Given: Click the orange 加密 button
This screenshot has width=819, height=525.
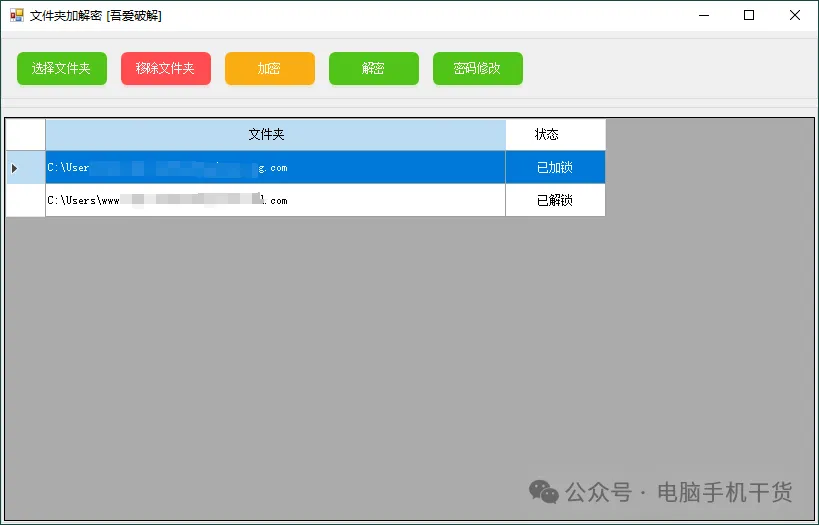Looking at the screenshot, I should pos(270,68).
